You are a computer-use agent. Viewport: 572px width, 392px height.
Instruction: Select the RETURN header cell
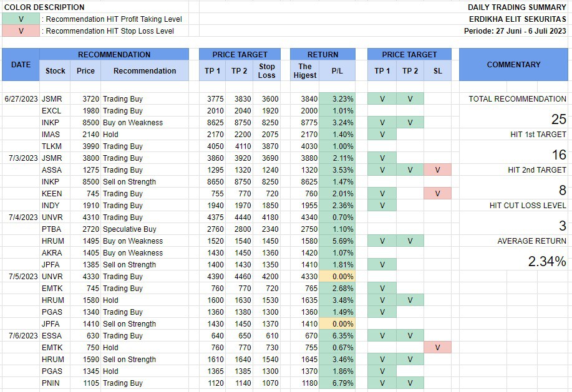(x=322, y=55)
